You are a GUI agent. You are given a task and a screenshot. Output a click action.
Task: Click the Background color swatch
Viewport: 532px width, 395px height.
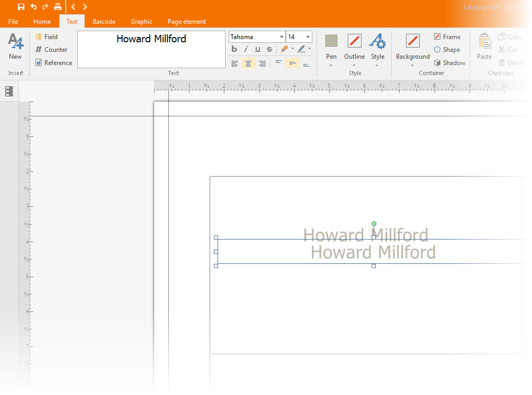coord(412,41)
